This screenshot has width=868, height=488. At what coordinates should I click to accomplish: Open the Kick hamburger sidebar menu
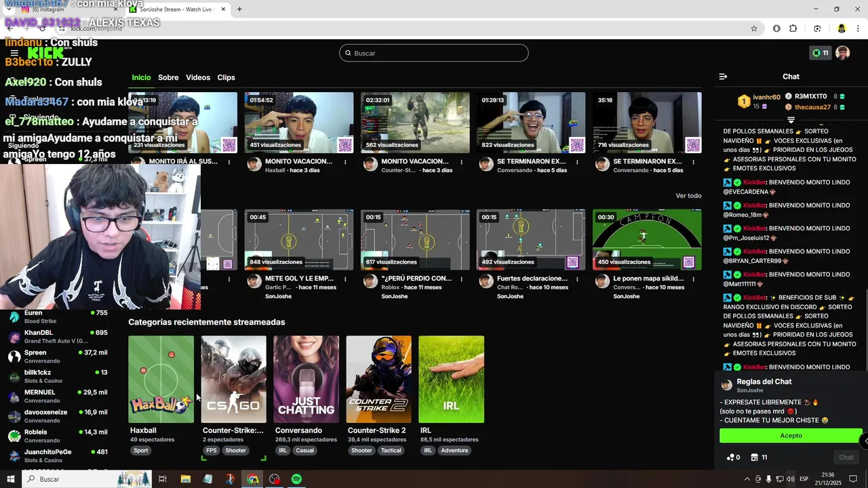click(14, 53)
